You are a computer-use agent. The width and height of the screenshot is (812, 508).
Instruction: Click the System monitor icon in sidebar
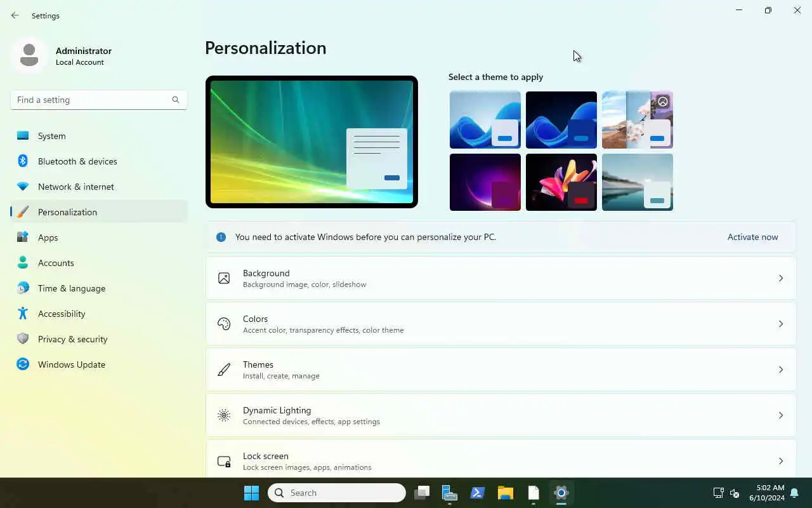point(23,136)
